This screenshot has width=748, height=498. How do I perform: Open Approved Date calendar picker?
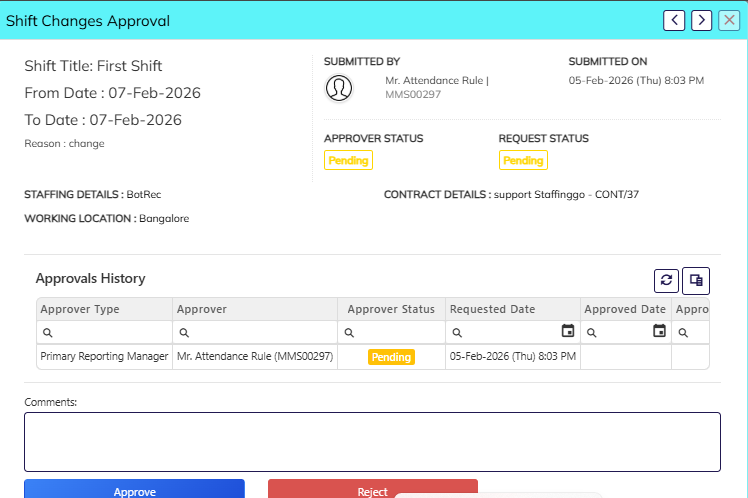click(659, 332)
